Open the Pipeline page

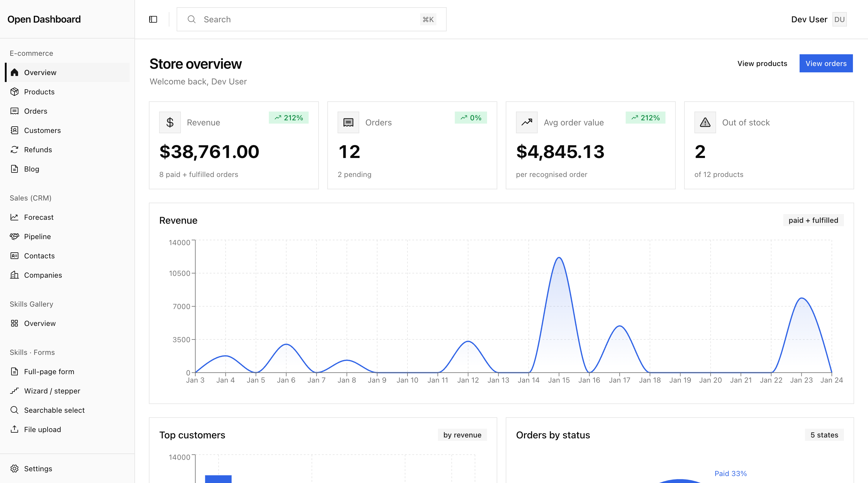coord(68,236)
